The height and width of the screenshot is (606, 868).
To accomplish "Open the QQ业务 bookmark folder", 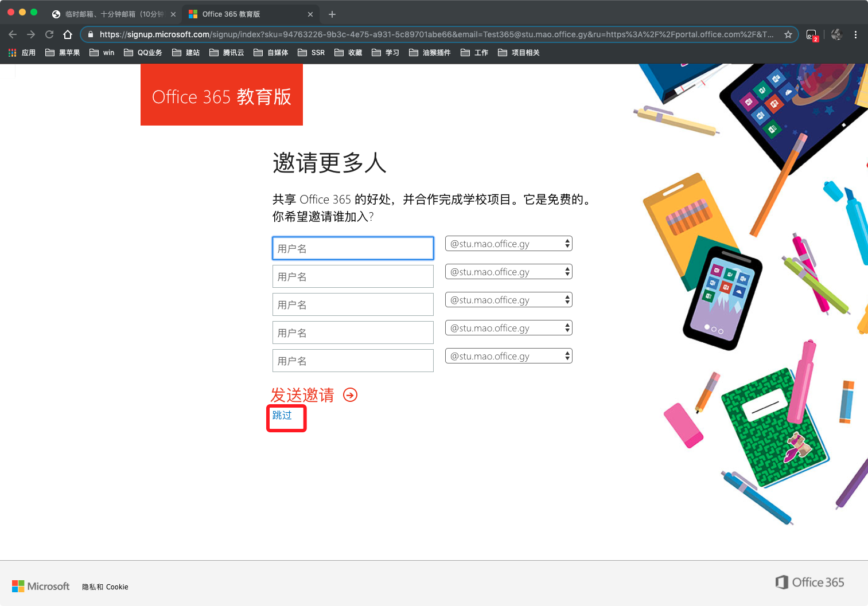I will pos(143,53).
